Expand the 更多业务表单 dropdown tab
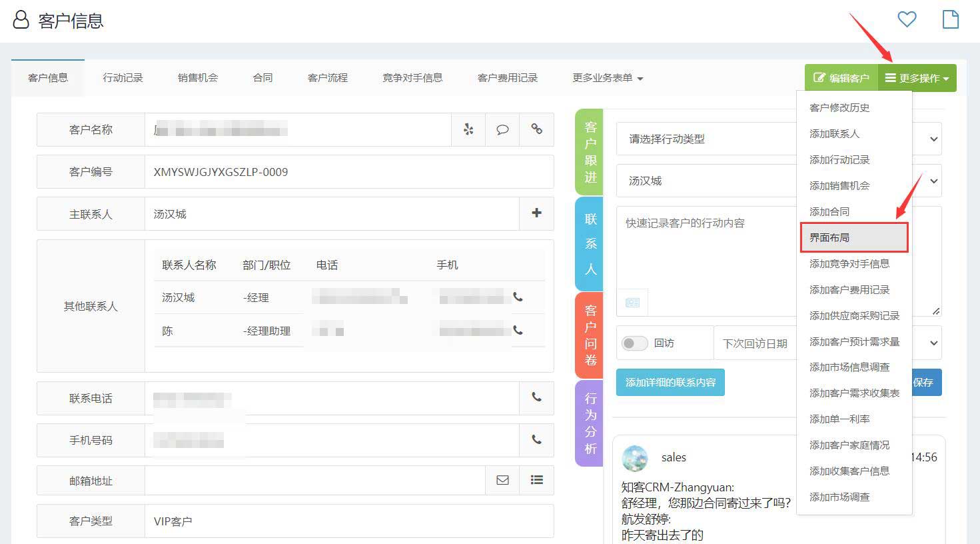 (607, 78)
